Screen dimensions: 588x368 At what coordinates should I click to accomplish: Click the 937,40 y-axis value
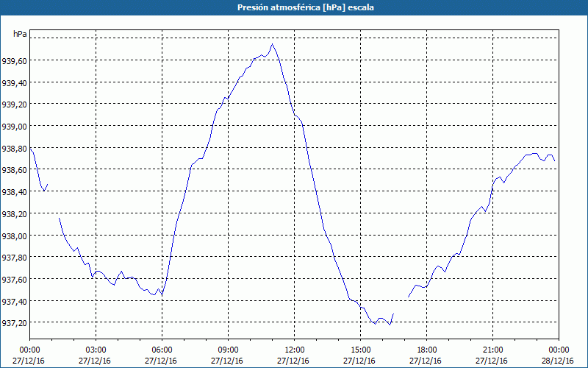point(14,302)
